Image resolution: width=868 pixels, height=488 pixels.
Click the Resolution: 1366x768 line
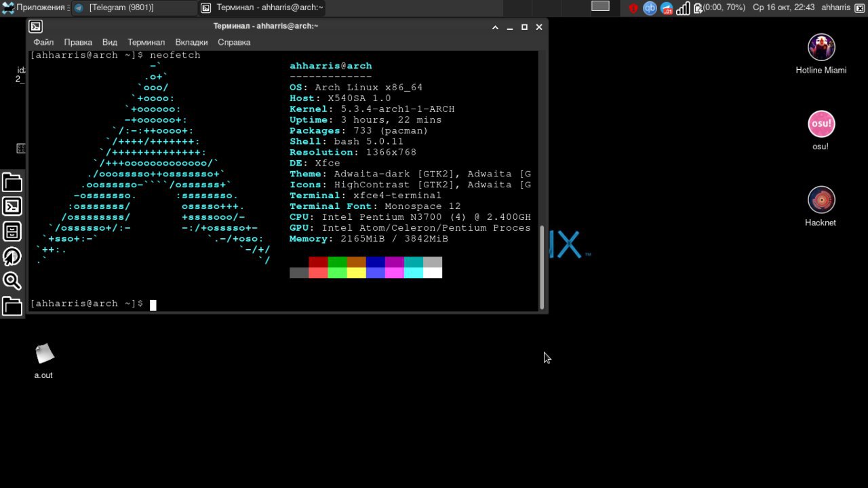click(x=353, y=153)
